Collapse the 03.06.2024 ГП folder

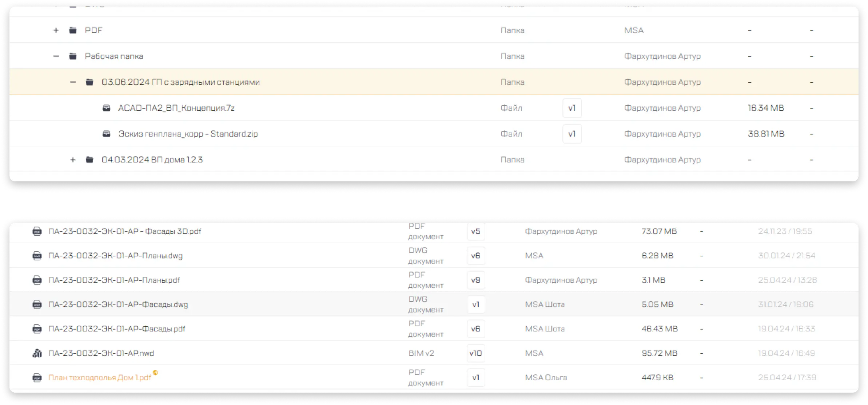pos(73,82)
